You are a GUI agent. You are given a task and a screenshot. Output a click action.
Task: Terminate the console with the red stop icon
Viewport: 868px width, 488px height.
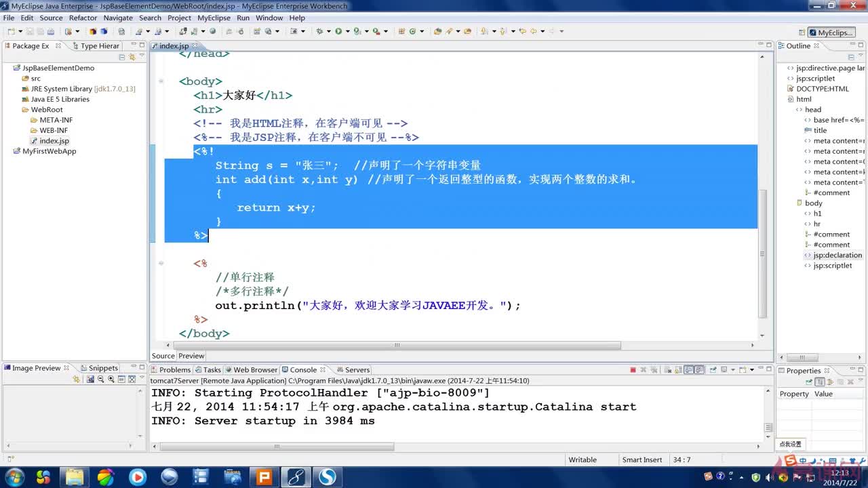(633, 370)
